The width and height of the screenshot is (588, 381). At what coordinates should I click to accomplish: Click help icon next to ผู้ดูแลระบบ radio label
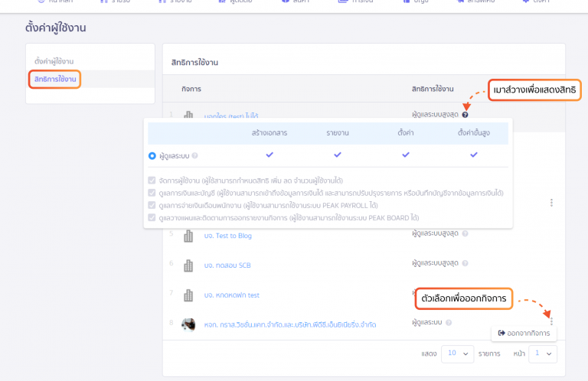pos(195,156)
